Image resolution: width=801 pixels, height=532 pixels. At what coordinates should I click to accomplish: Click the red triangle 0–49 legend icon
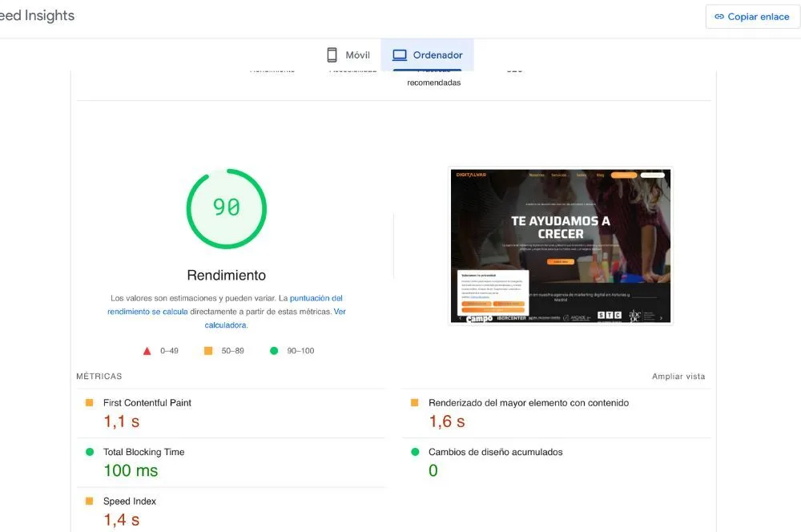[147, 351]
